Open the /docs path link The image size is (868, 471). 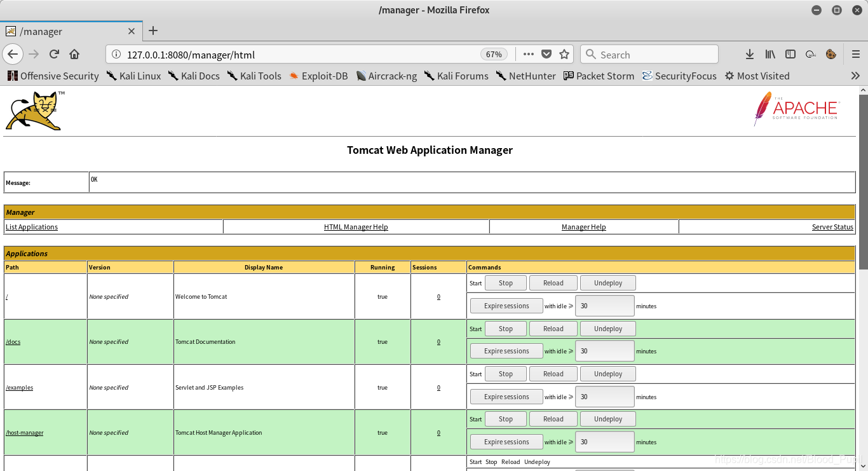coord(13,342)
